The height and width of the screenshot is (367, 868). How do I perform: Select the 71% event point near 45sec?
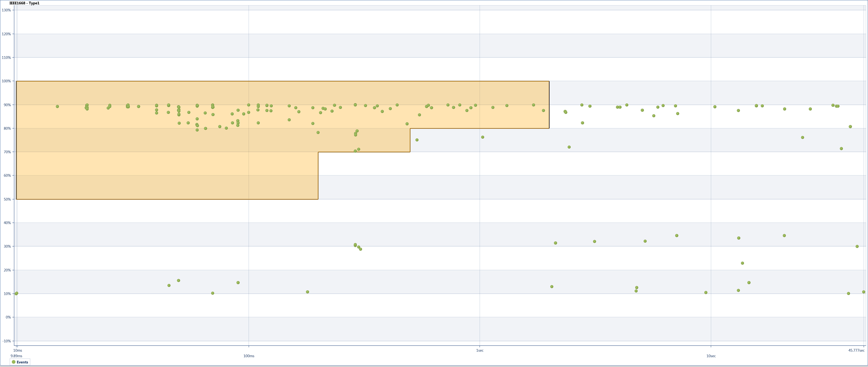[841, 148]
